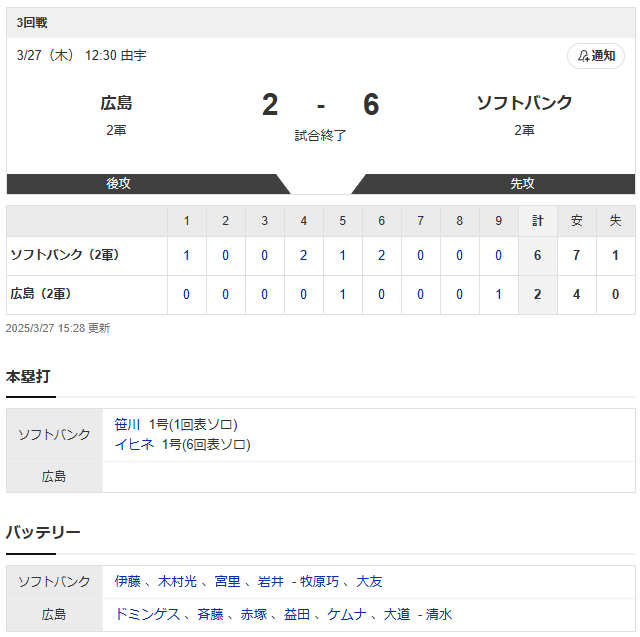The width and height of the screenshot is (640, 637).
Task: Open catcher link 清水
Action: coord(439,614)
